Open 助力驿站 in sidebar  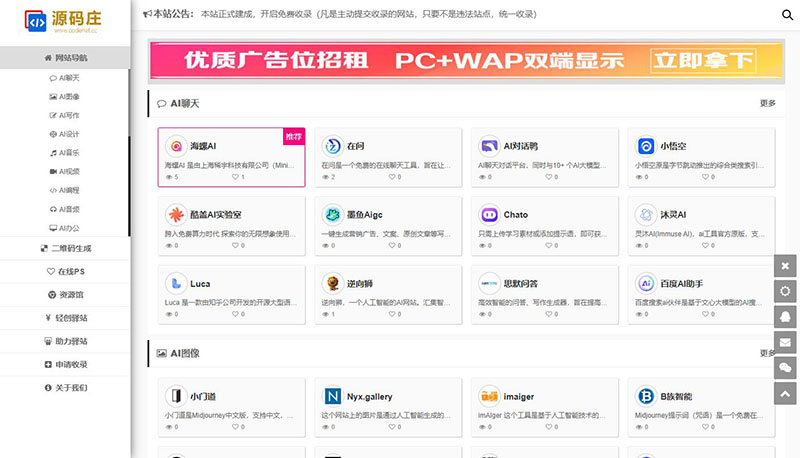[65, 341]
